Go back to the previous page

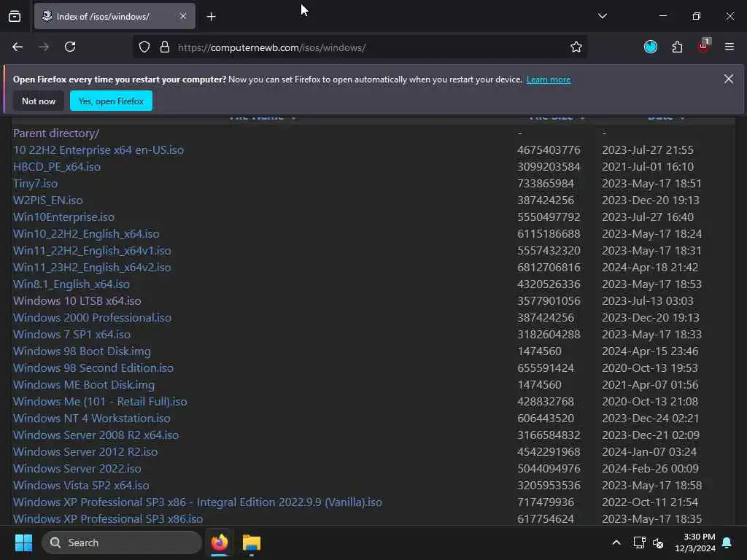[18, 47]
